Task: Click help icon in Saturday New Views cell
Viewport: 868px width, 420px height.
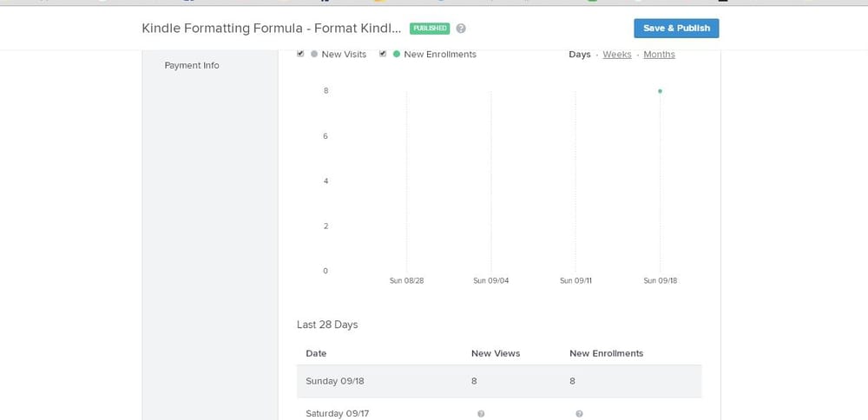Action: click(481, 413)
